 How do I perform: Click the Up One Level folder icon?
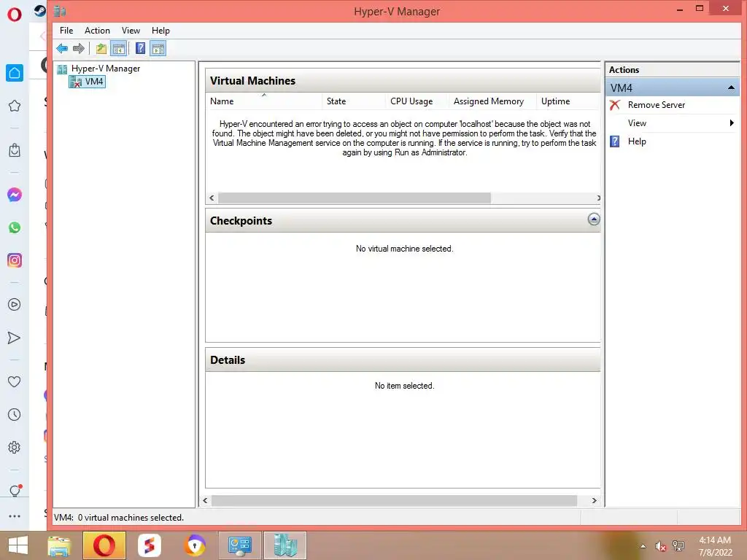101,49
